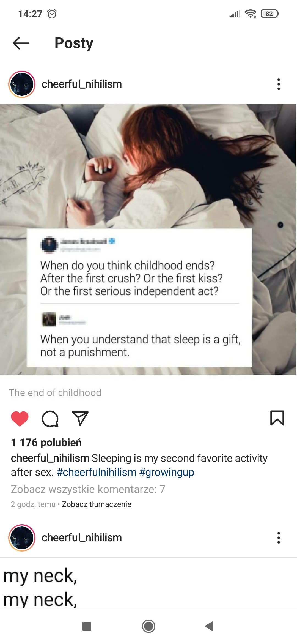Viewport: 297px width, 644px height.
Task: Open the first post's cheerful_nihilism profile picture
Action: pos(22,84)
